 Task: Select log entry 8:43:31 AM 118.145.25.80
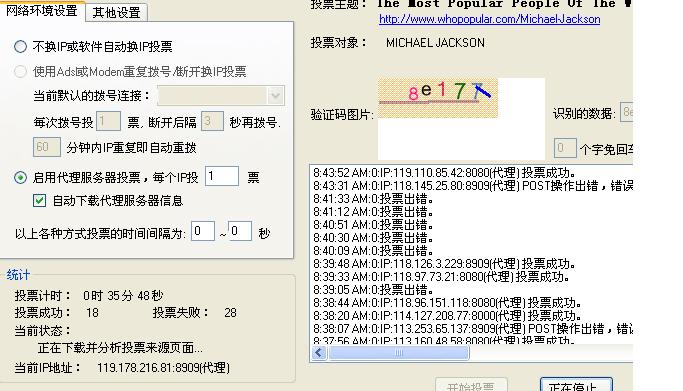tap(473, 186)
